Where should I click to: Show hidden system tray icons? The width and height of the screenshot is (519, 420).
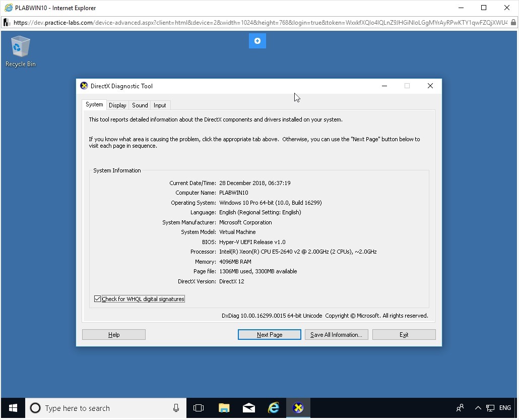click(x=478, y=408)
